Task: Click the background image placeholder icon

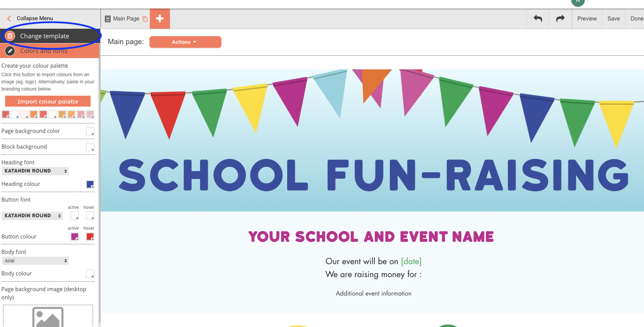Action: [48, 317]
